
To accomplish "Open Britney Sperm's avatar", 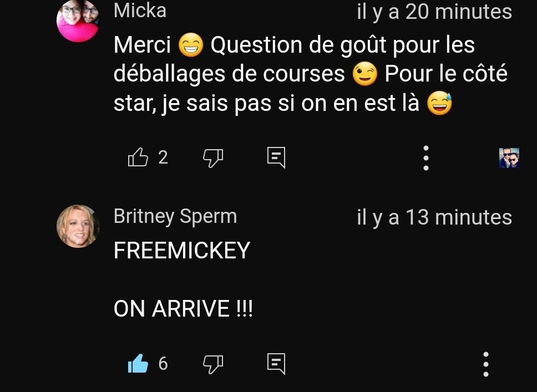I will click(78, 226).
